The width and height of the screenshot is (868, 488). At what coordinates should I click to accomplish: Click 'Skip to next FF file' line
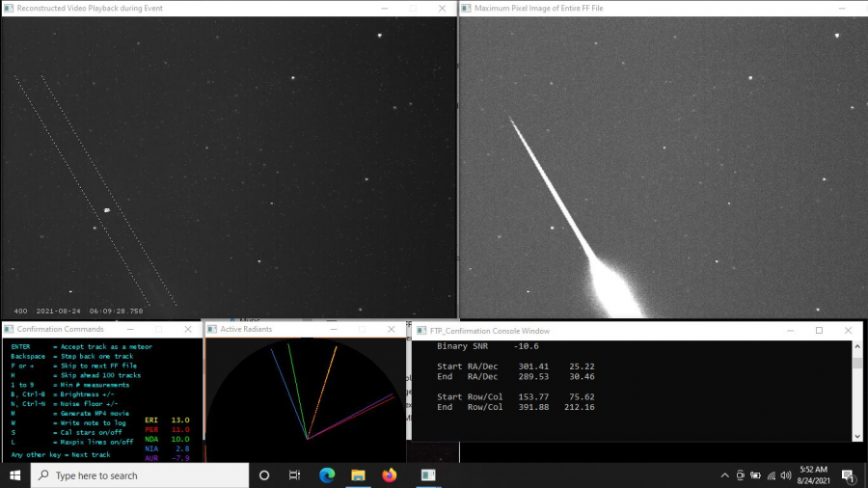(73, 366)
